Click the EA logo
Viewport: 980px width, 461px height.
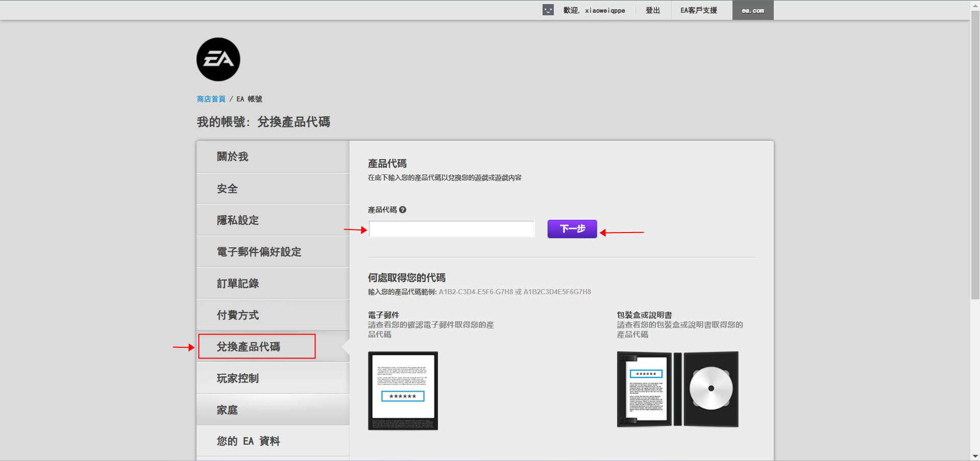click(x=218, y=59)
